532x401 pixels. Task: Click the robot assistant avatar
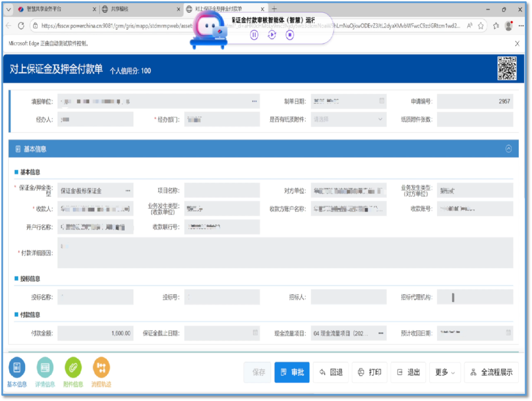coord(208,31)
